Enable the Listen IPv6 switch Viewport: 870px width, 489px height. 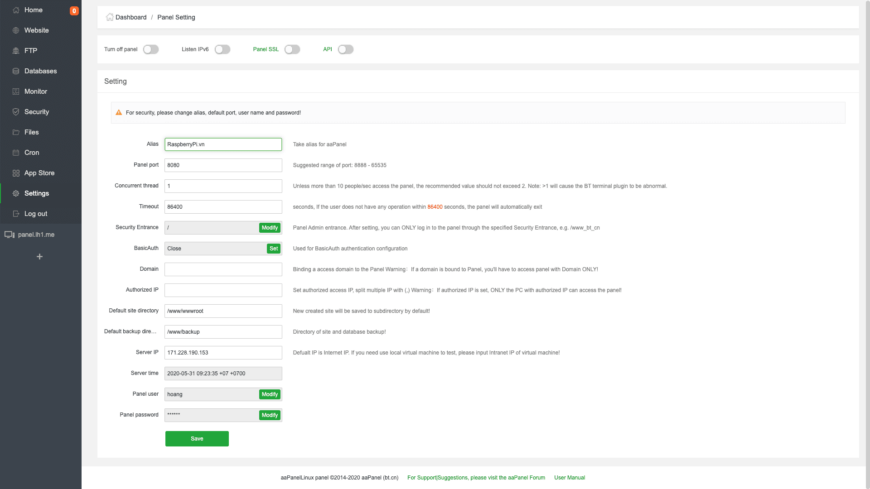(x=222, y=49)
